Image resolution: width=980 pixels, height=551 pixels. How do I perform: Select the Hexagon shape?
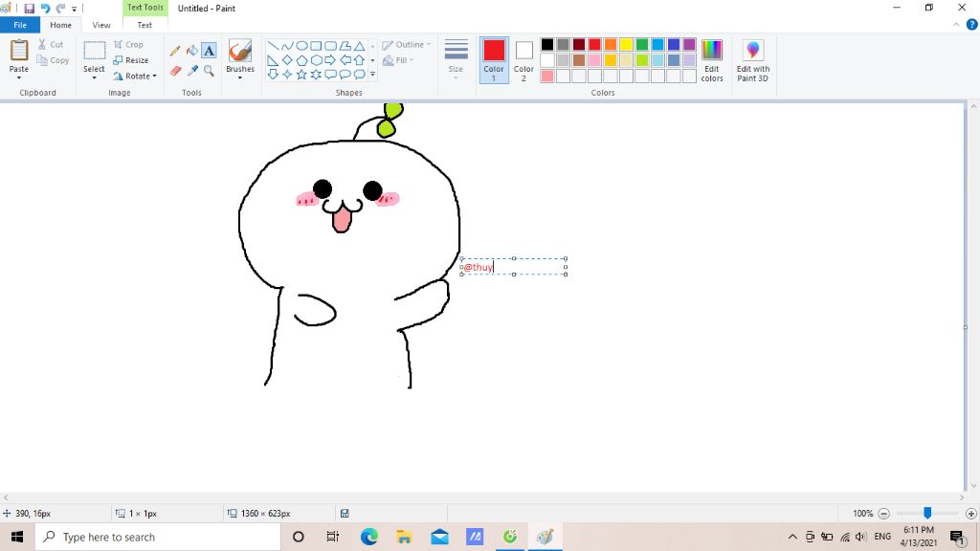316,60
